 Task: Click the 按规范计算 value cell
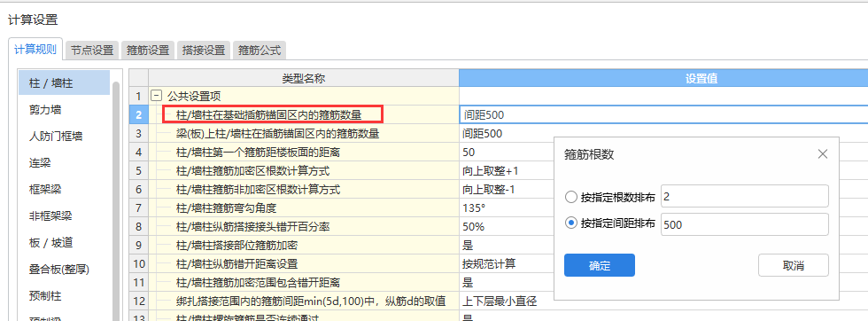489,264
